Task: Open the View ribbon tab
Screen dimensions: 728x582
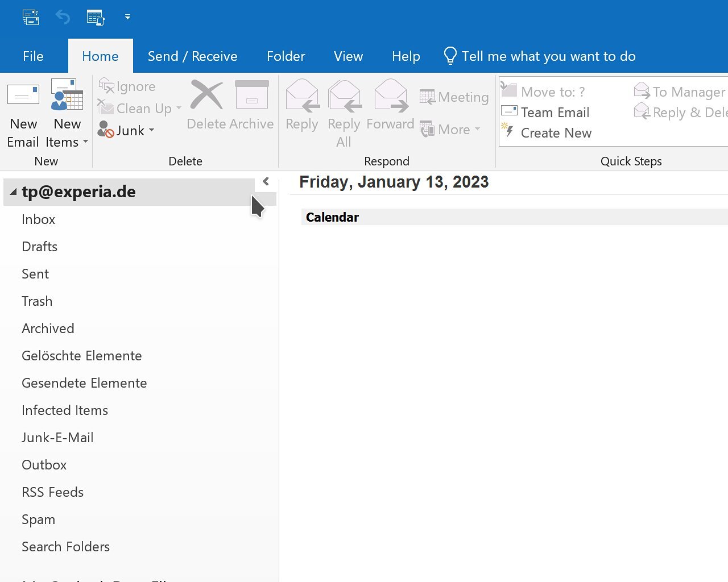Action: tap(348, 56)
